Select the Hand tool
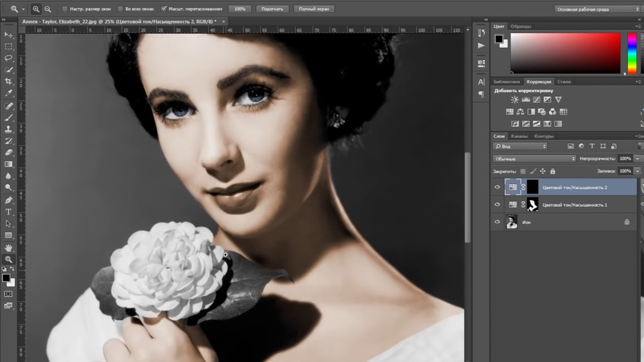 point(9,248)
